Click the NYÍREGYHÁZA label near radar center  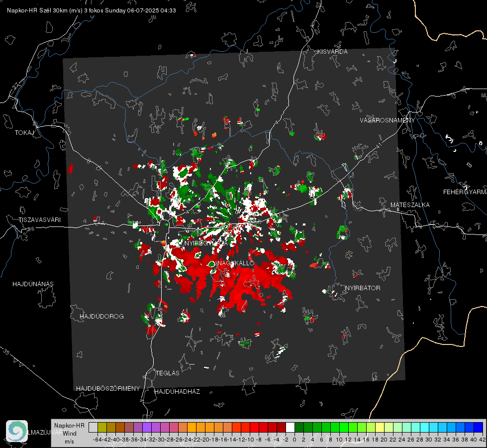pyautogui.click(x=206, y=243)
